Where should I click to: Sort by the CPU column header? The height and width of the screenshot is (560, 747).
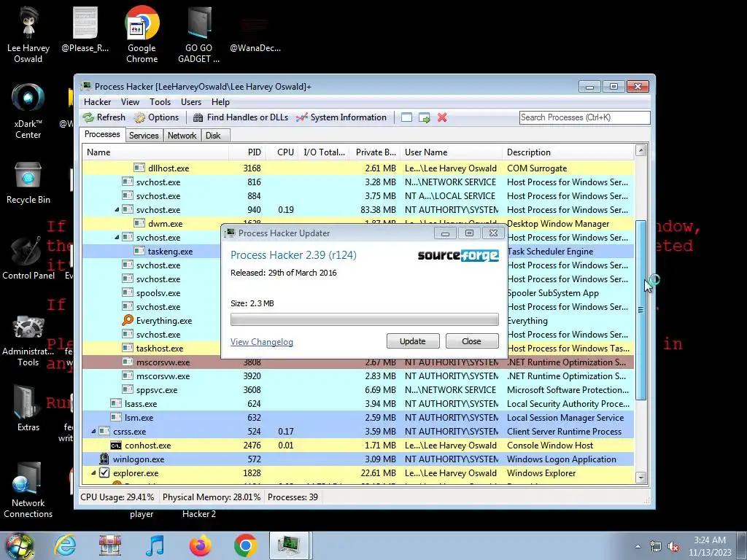click(282, 152)
